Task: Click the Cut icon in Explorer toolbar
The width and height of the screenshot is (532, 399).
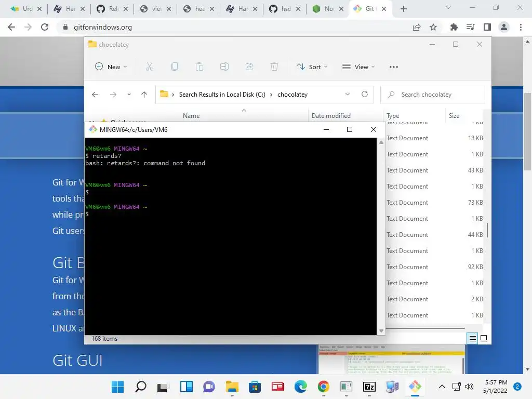Action: [149, 67]
